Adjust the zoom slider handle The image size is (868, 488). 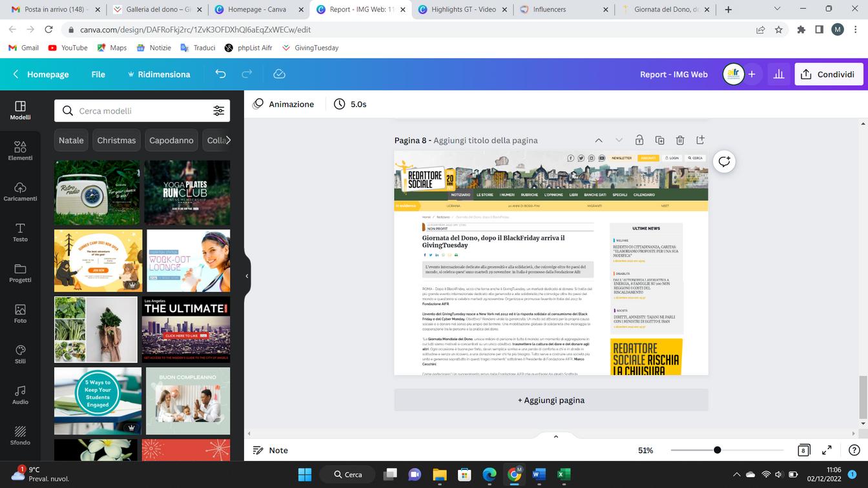[717, 450]
